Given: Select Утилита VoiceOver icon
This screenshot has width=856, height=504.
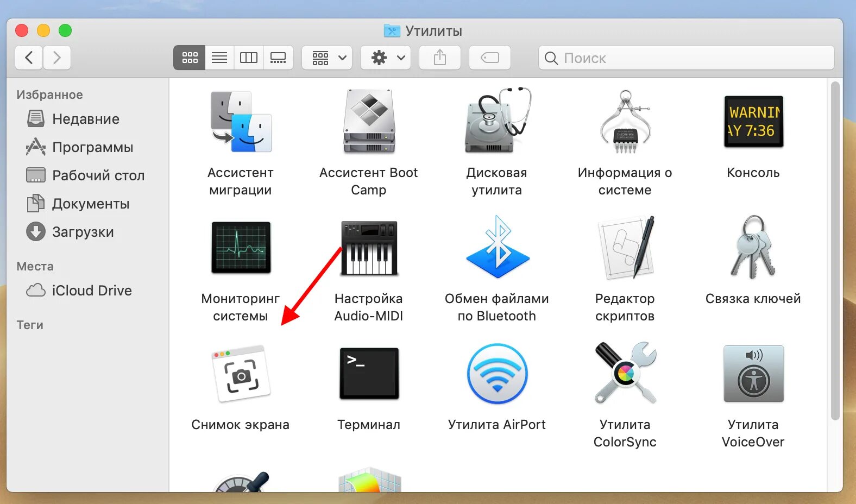Looking at the screenshot, I should tap(753, 374).
